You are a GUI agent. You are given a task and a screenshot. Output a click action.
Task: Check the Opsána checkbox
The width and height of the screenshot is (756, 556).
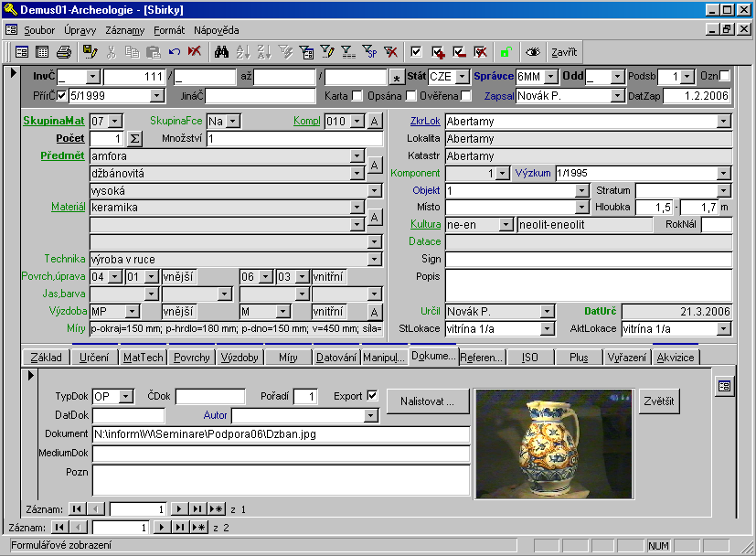click(x=410, y=95)
